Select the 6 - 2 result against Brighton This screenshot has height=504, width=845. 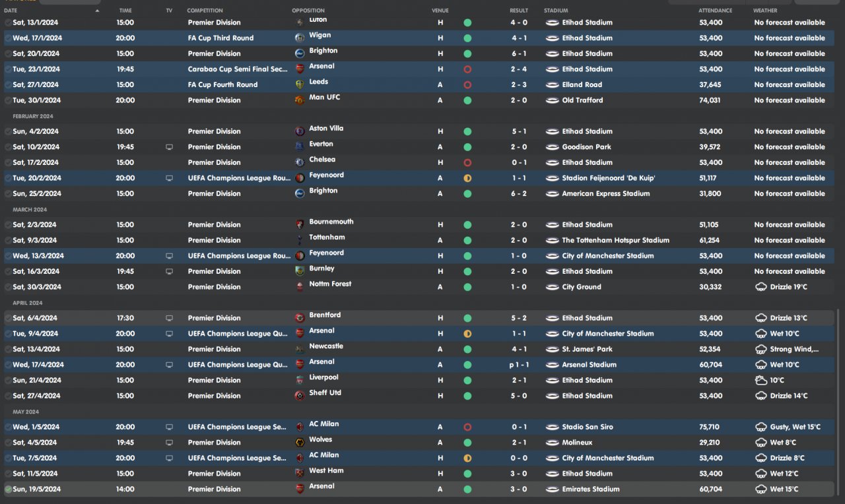(x=518, y=194)
